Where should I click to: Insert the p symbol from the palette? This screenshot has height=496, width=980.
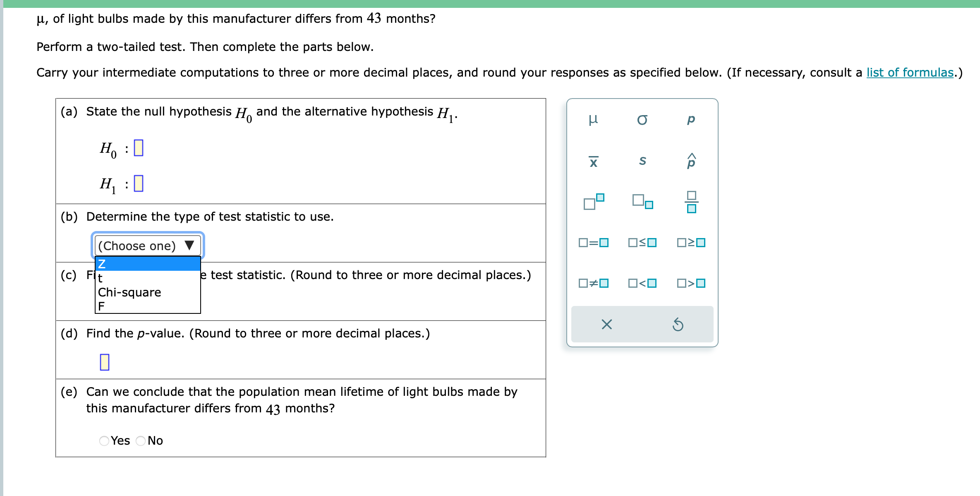(x=690, y=119)
